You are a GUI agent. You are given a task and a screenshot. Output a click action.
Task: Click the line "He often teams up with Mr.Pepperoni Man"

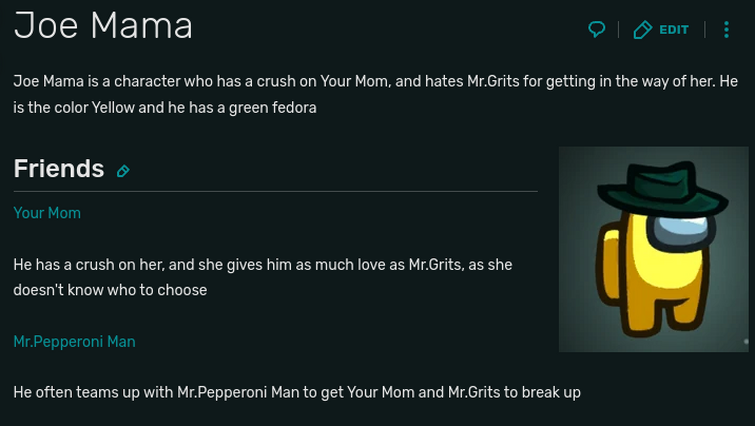[x=296, y=392]
